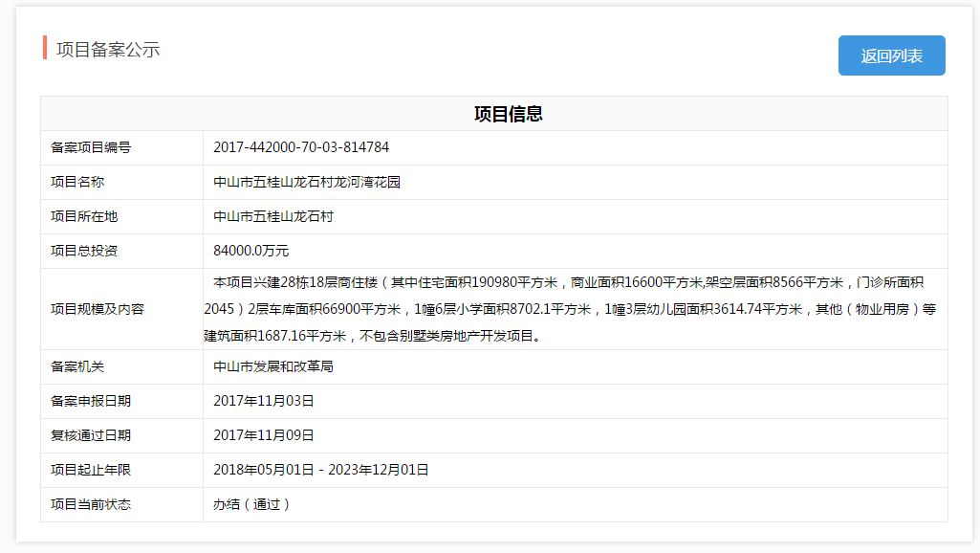The width and height of the screenshot is (980, 553).
Task: Select status value 办结（通过）
Action: 251,504
